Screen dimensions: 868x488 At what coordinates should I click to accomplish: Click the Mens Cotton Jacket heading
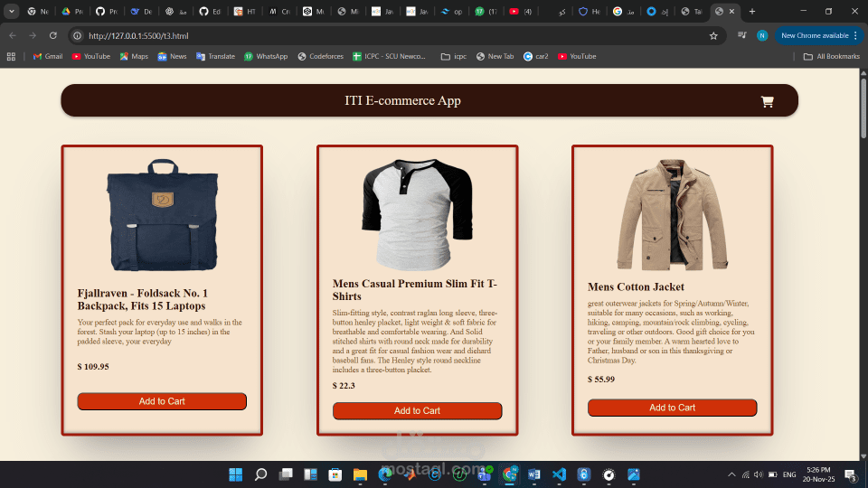point(636,286)
